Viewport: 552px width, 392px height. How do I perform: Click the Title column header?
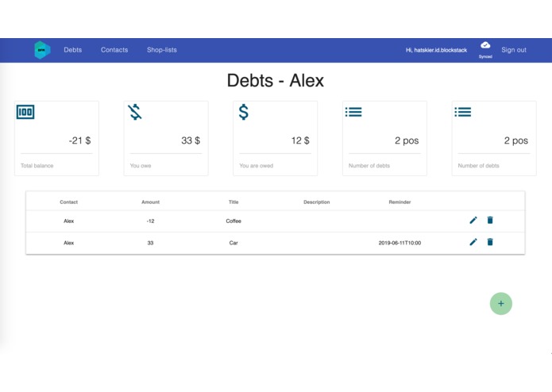(x=234, y=202)
